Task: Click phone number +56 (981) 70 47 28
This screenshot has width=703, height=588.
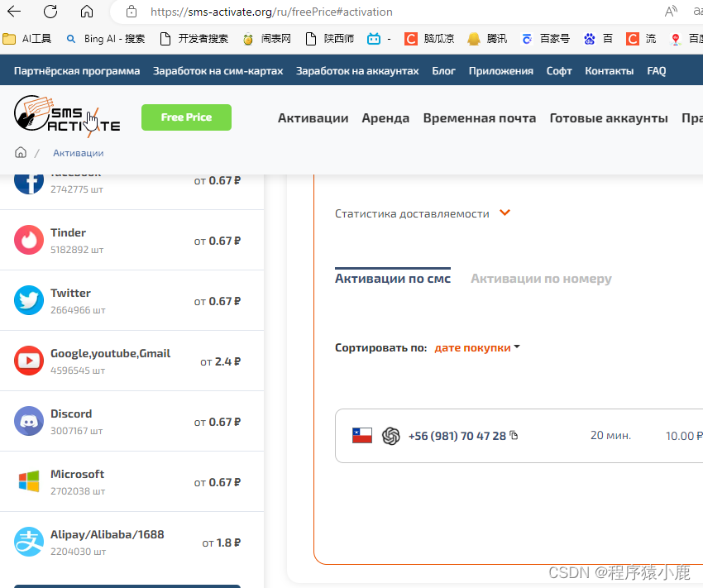Action: (457, 436)
